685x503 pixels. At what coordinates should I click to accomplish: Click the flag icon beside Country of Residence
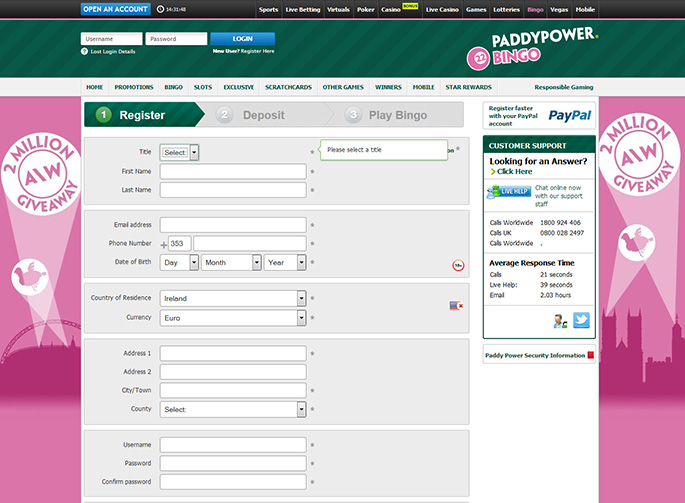coord(456,305)
